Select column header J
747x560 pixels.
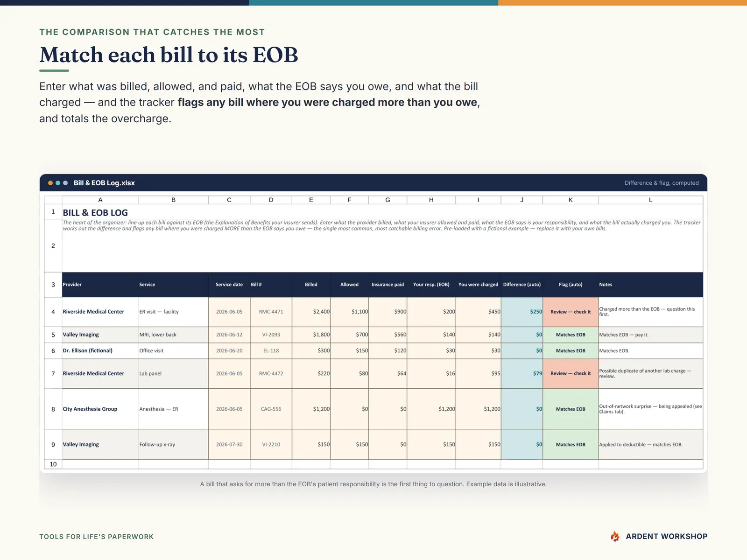click(x=522, y=200)
